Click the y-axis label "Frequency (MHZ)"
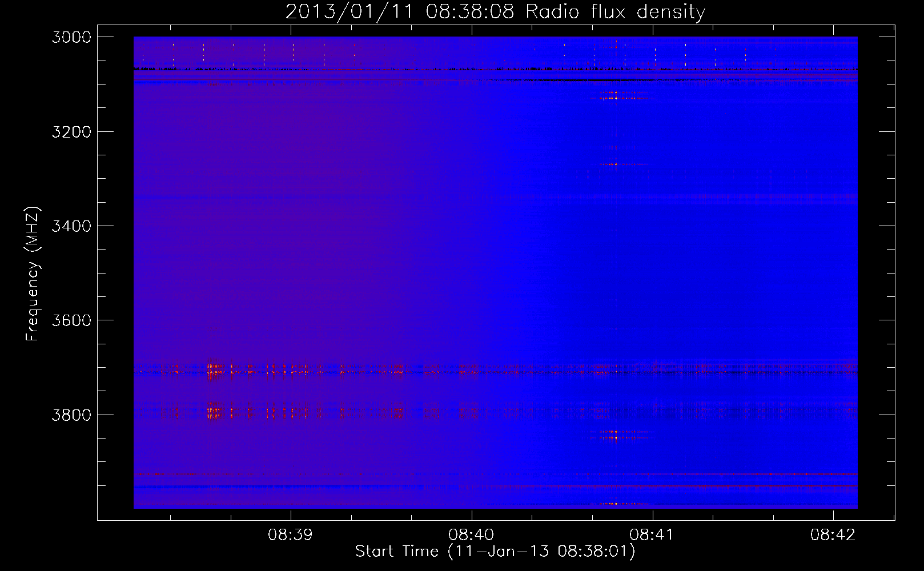 tap(33, 274)
